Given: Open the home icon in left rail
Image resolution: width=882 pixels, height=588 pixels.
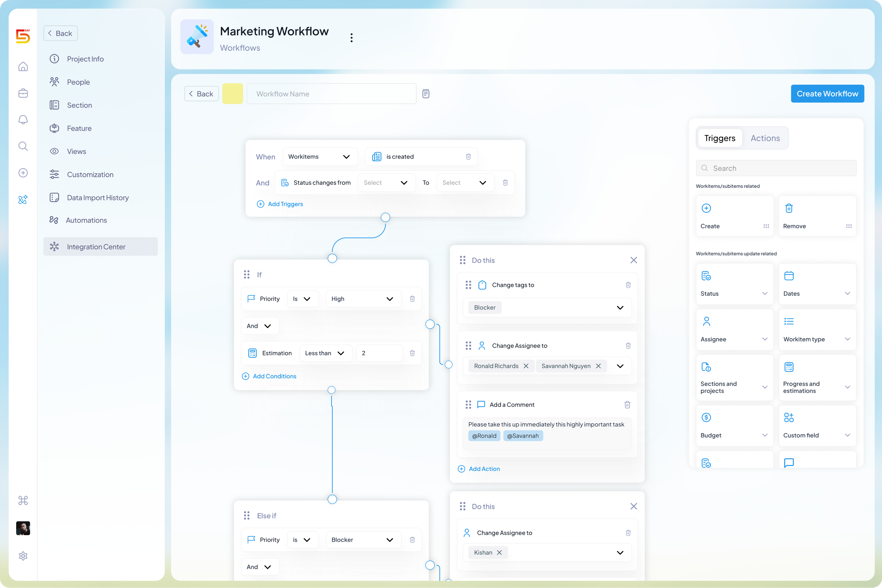Looking at the screenshot, I should [23, 66].
